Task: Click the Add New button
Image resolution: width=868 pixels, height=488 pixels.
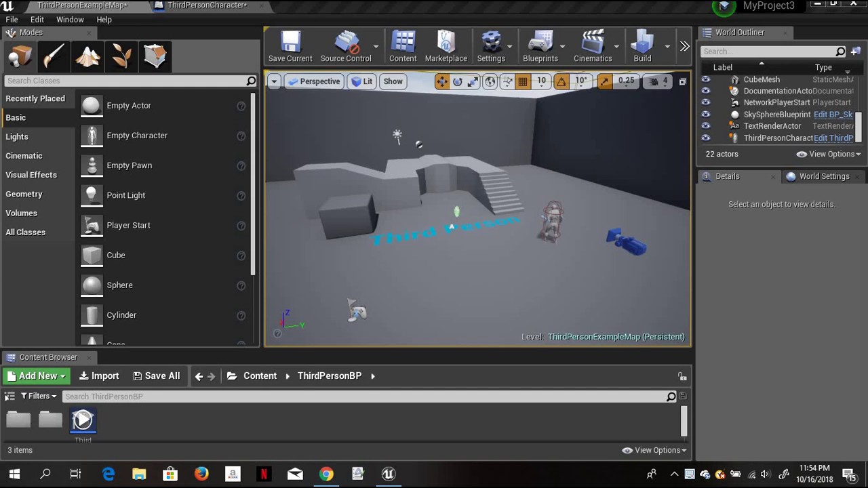Action: [x=36, y=376]
